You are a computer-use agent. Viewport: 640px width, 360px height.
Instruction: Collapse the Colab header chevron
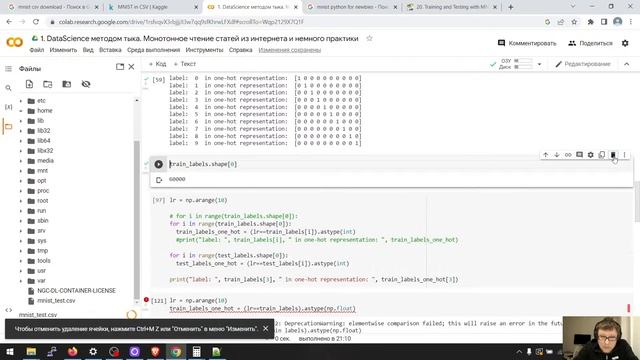[x=627, y=64]
